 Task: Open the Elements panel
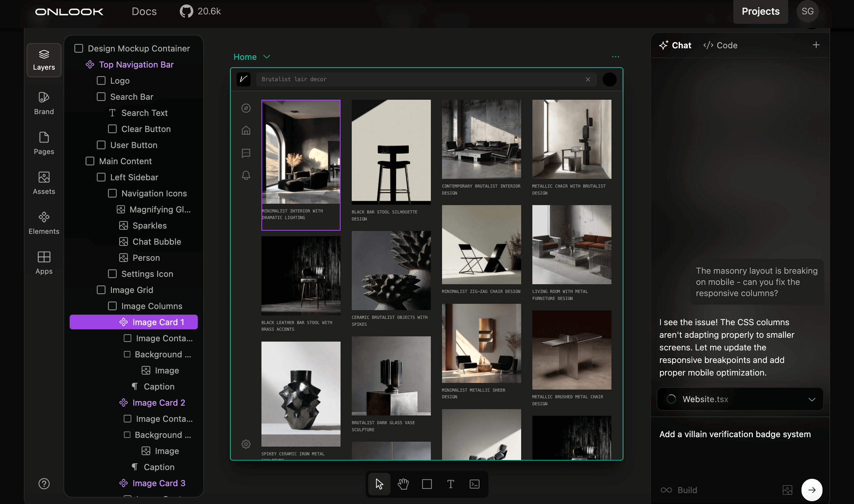coord(44,223)
